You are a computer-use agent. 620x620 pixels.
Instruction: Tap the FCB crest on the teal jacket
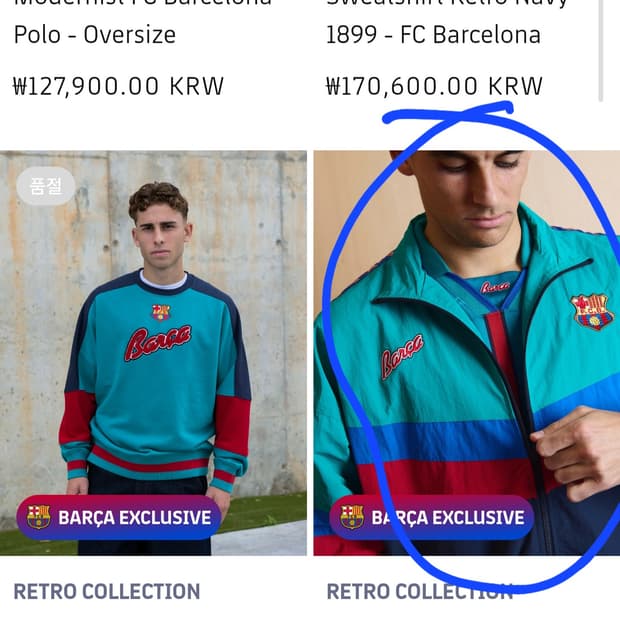[591, 311]
